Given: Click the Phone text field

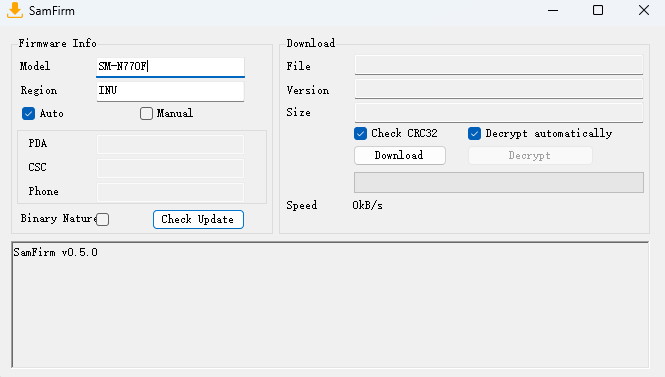Looking at the screenshot, I should (x=170, y=192).
